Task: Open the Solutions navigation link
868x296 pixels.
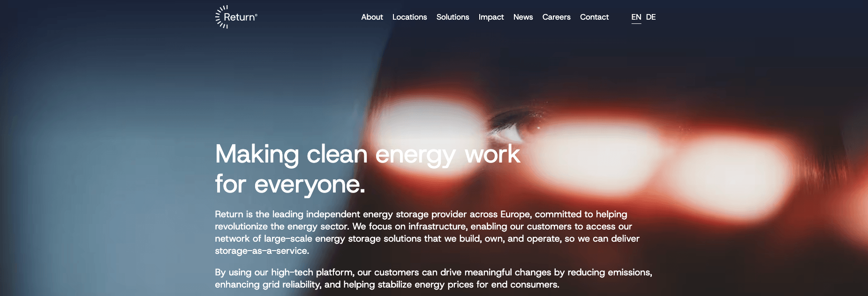Action: pos(453,17)
